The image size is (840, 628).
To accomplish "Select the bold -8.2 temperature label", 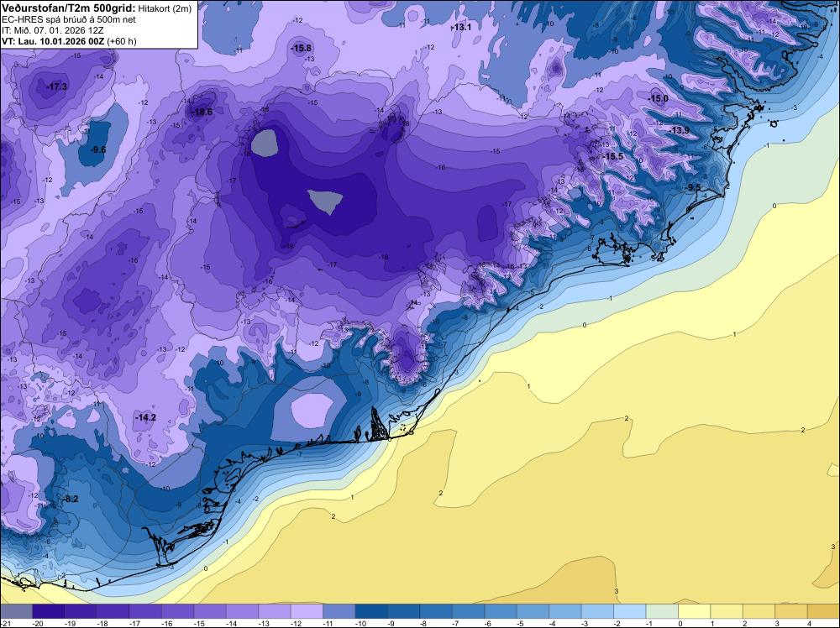I will coord(71,499).
